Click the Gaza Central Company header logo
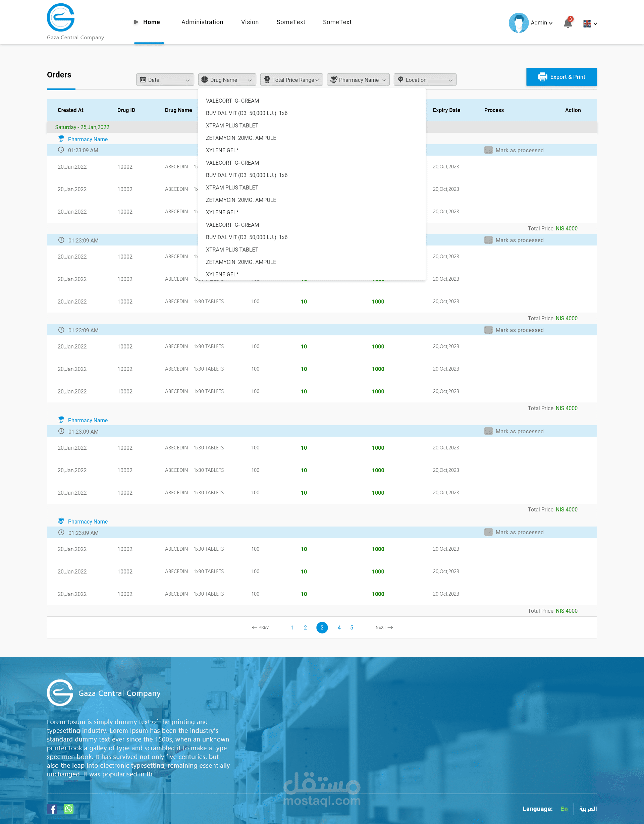 [61, 18]
